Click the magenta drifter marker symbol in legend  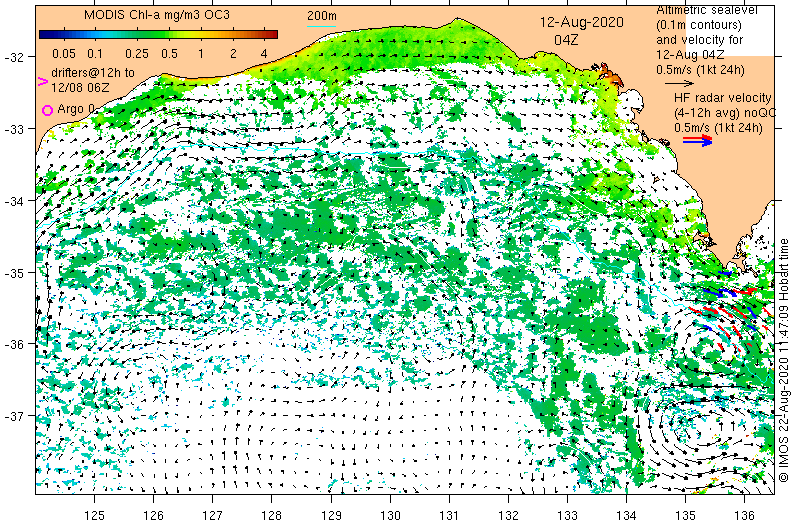point(43,82)
